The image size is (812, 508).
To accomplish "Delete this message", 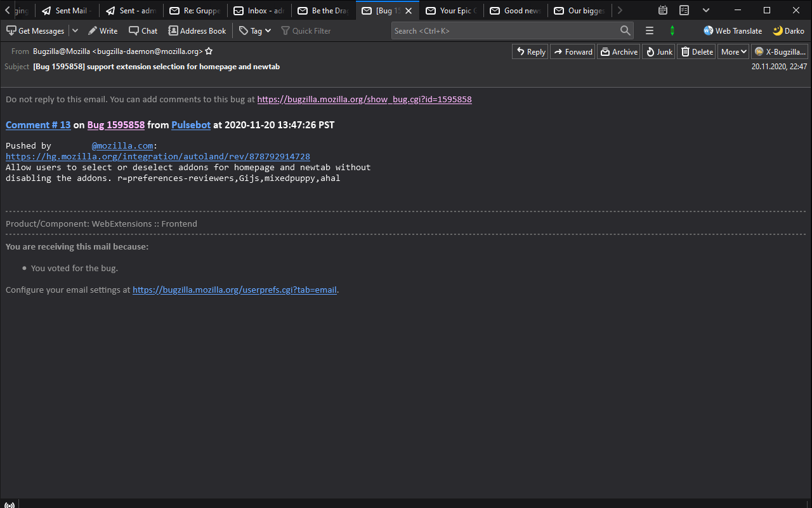I will click(x=697, y=52).
